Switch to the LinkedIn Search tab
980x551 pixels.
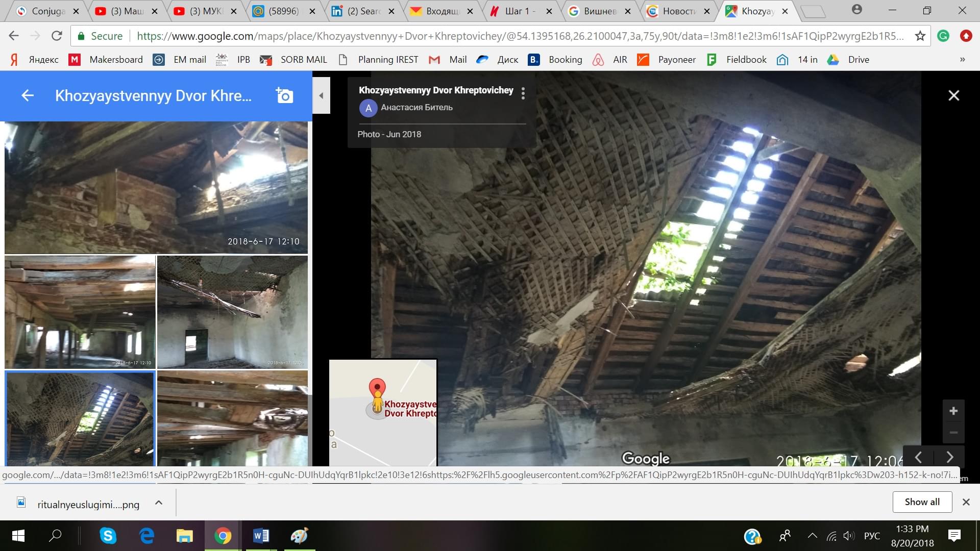pyautogui.click(x=362, y=11)
